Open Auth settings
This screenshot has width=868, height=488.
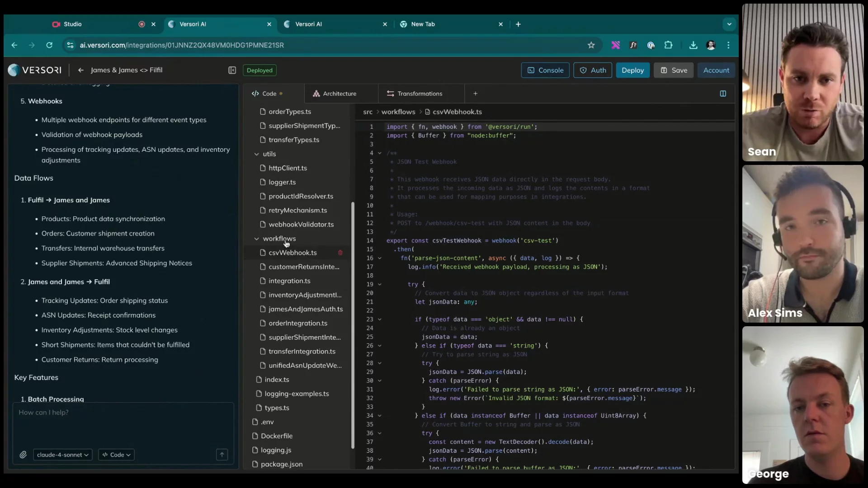(x=593, y=70)
